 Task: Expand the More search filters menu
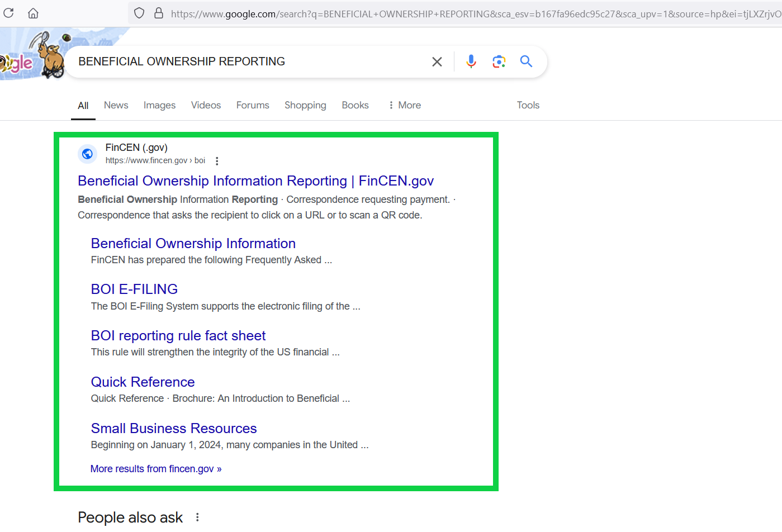point(404,105)
